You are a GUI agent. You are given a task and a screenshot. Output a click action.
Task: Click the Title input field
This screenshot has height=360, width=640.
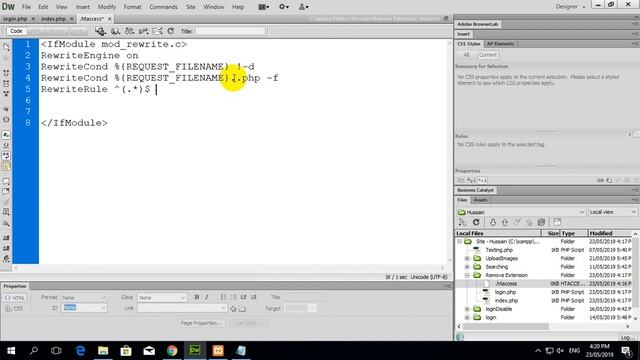pos(231,31)
